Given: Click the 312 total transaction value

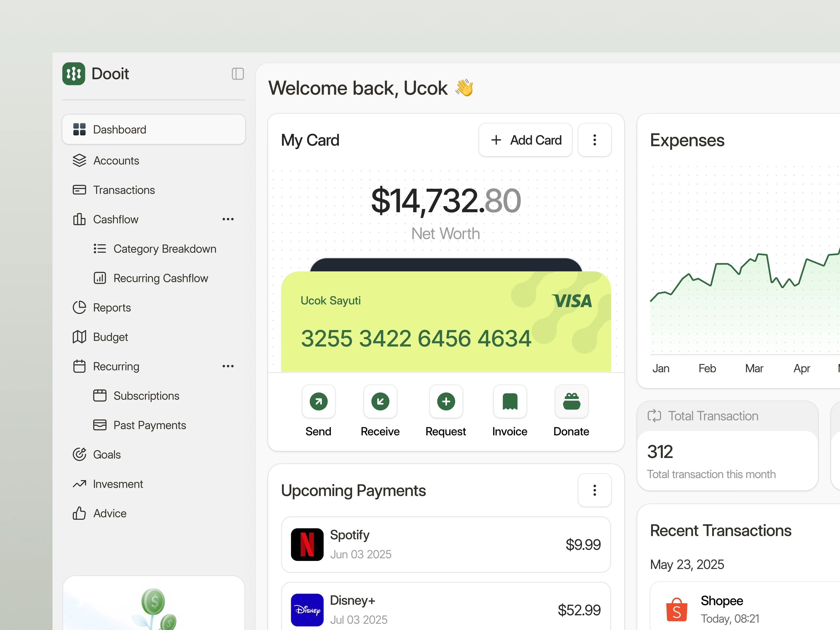Looking at the screenshot, I should pos(660,452).
